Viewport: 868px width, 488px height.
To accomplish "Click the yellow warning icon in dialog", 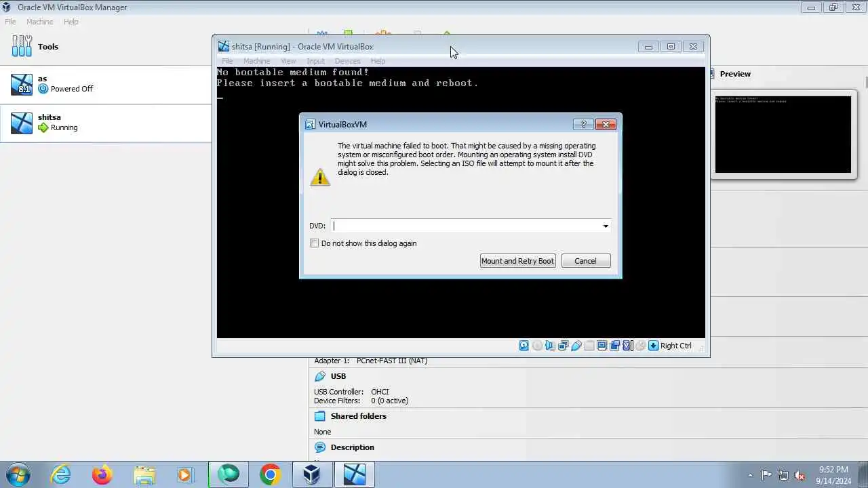I will 320,177.
